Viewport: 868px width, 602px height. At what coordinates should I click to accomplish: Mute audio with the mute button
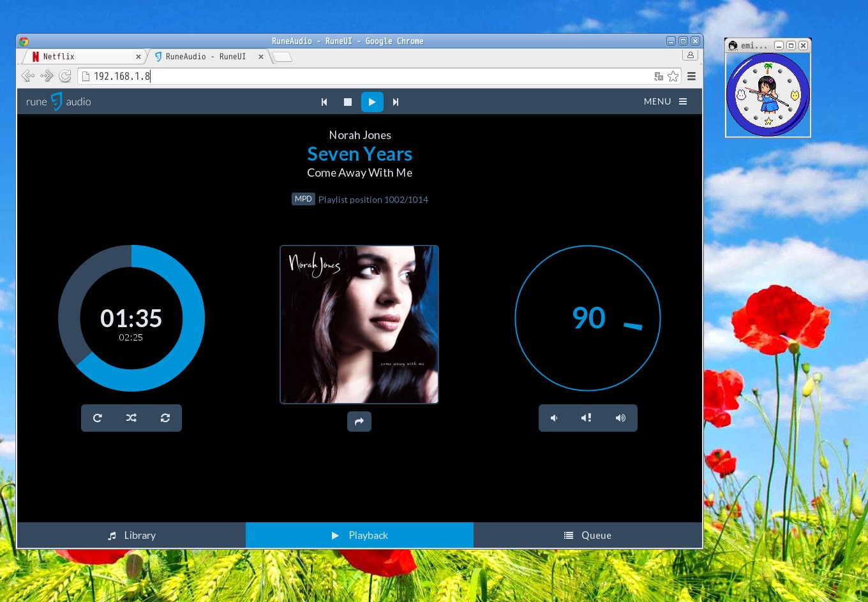click(587, 418)
